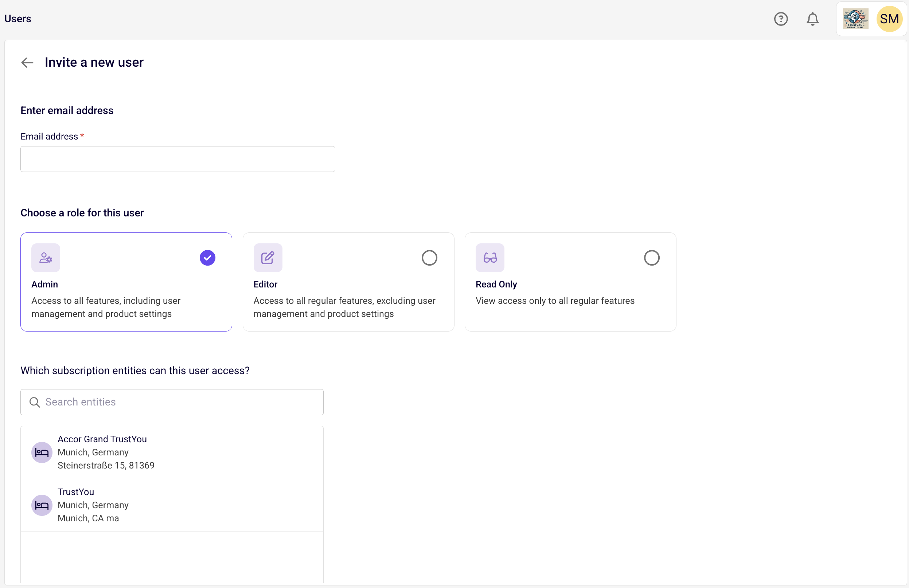
Task: Open the notifications bell
Action: [x=812, y=19]
